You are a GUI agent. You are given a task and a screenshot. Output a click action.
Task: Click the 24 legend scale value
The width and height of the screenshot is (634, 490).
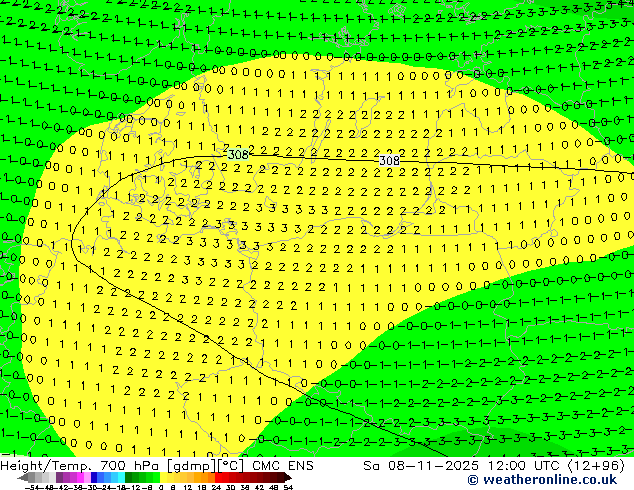[216, 487]
